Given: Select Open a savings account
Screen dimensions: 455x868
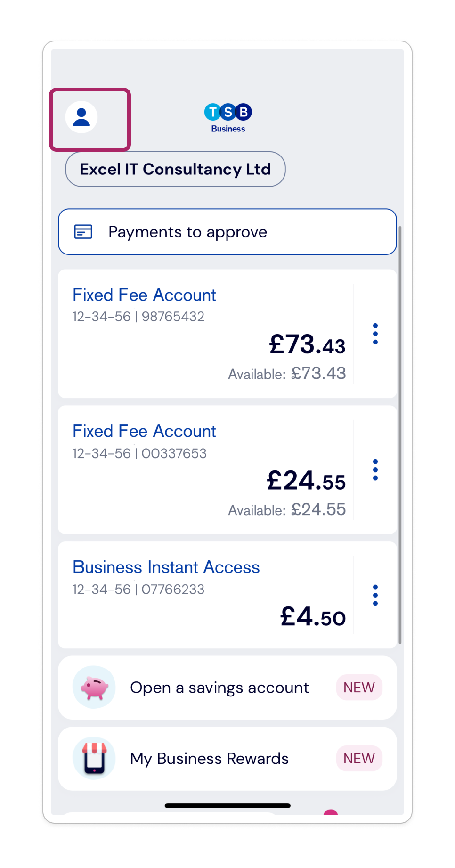Looking at the screenshot, I should 227,688.
